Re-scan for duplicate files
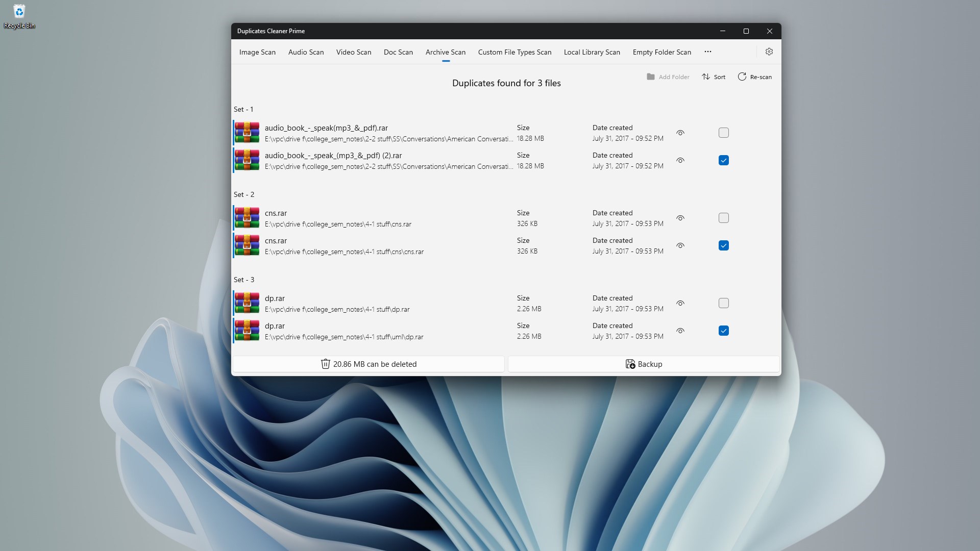Screen dimensions: 980x551 pyautogui.click(x=754, y=77)
